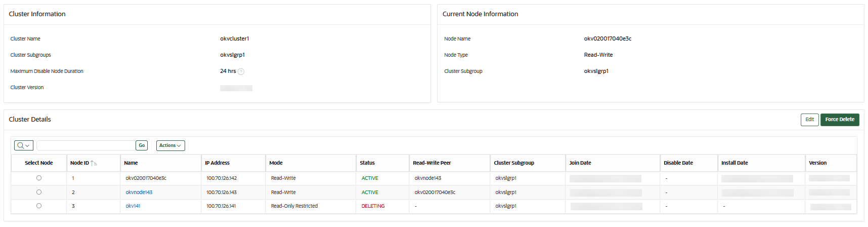Expand the Actions dropdown menu

click(170, 145)
